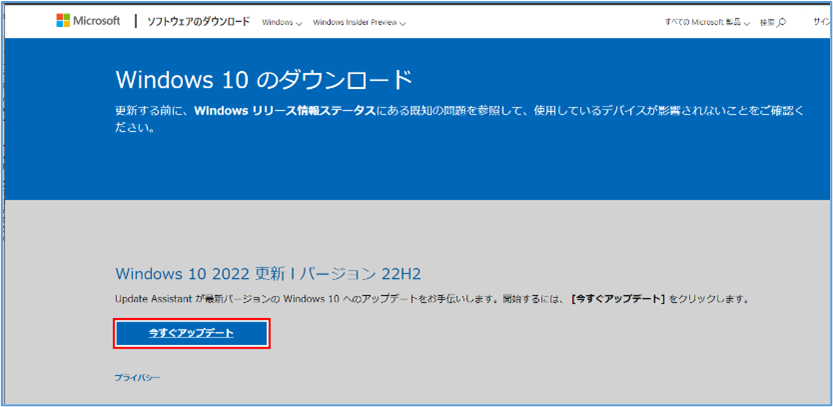833x407 pixels.
Task: Open the Windows リリース情報ステータス link
Action: [285, 112]
